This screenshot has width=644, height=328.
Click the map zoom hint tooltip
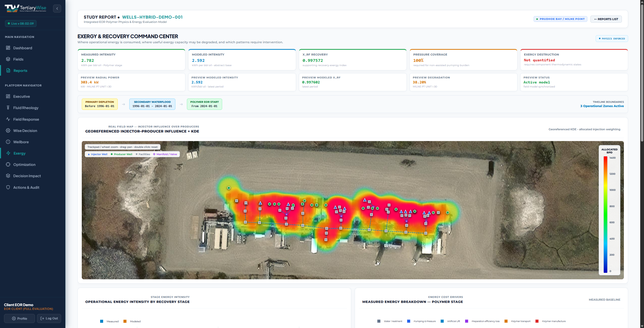(123, 147)
